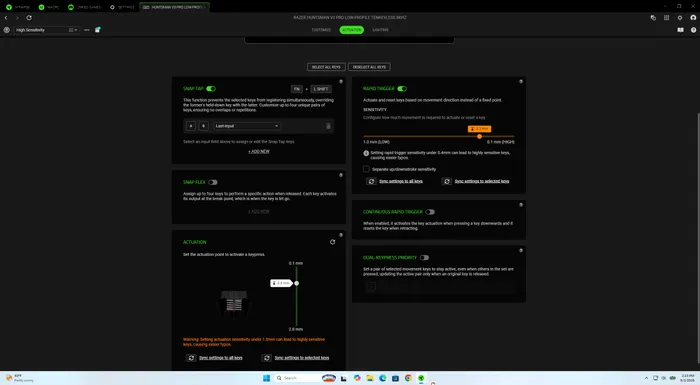Click Rapid Trigger sensitivity slider handle
Viewport: 700px width, 385px height.
(x=479, y=136)
